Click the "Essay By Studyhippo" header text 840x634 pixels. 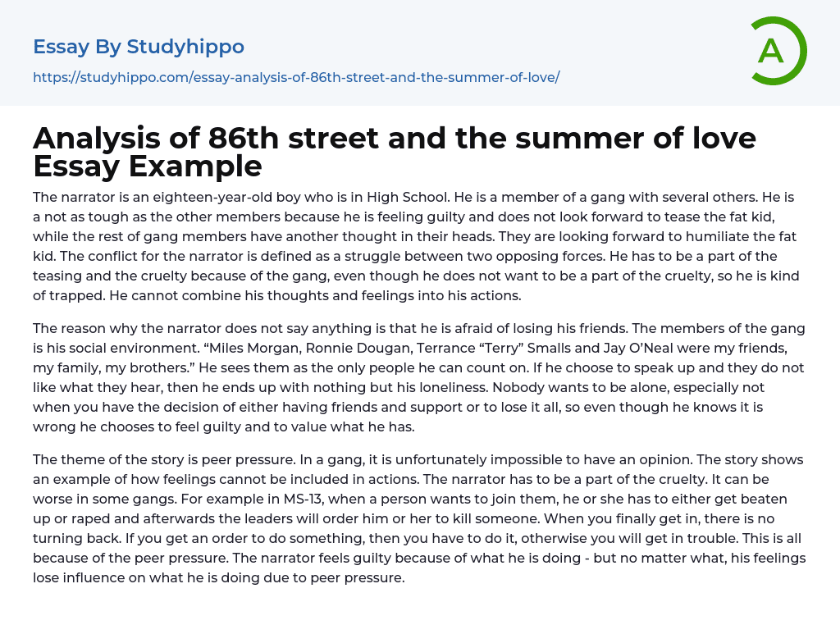tap(139, 47)
